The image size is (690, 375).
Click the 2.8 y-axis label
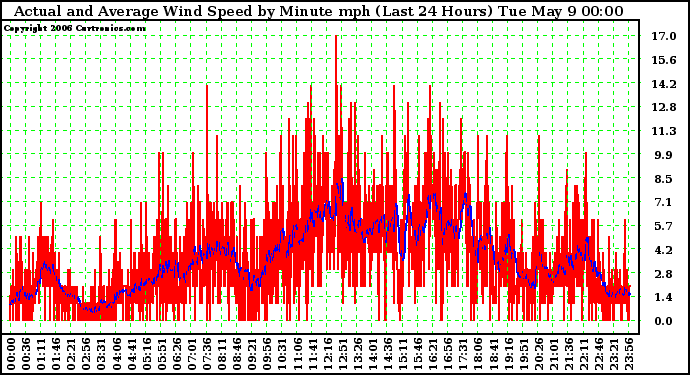click(x=664, y=274)
